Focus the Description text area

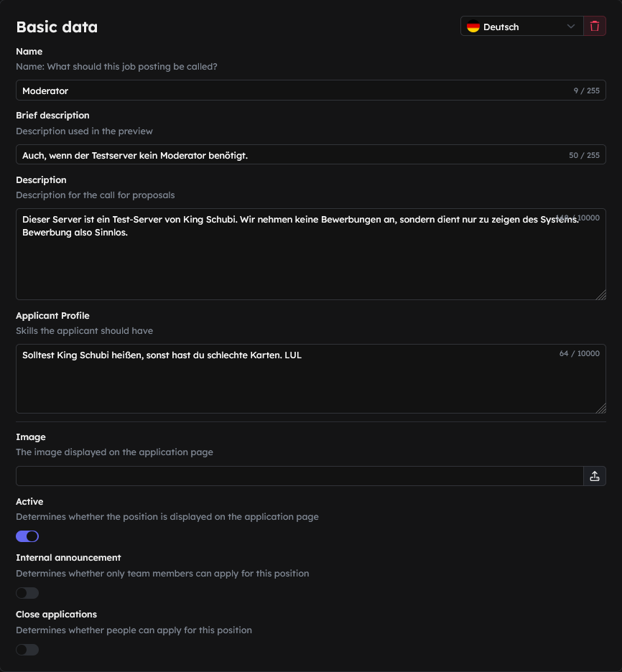311,254
